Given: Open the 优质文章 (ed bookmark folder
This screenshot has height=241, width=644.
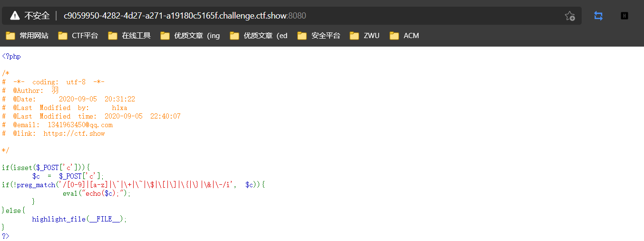Looking at the screenshot, I should [259, 36].
